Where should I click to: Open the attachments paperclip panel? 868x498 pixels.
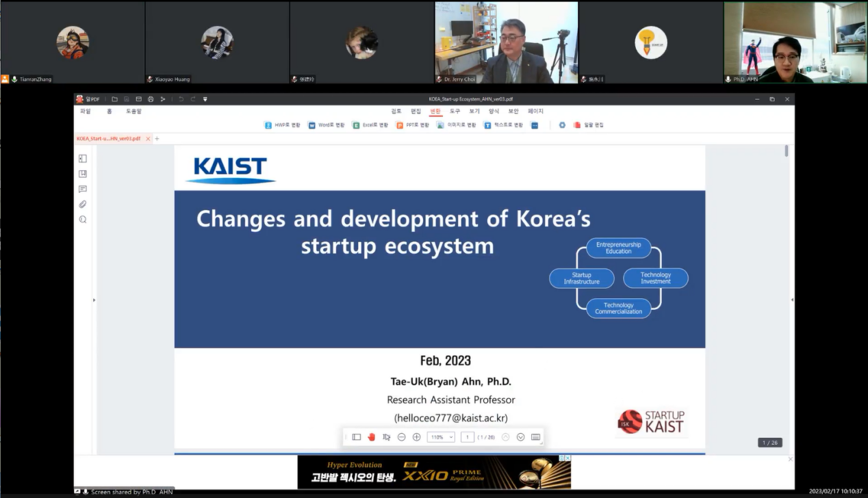[x=83, y=205]
